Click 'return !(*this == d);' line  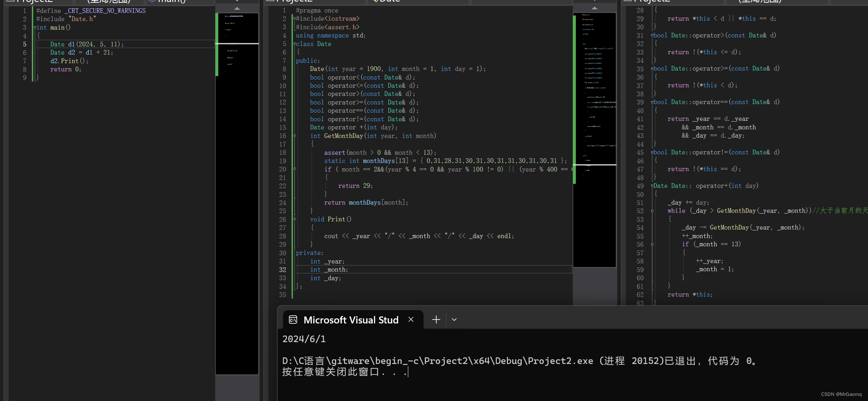click(704, 169)
